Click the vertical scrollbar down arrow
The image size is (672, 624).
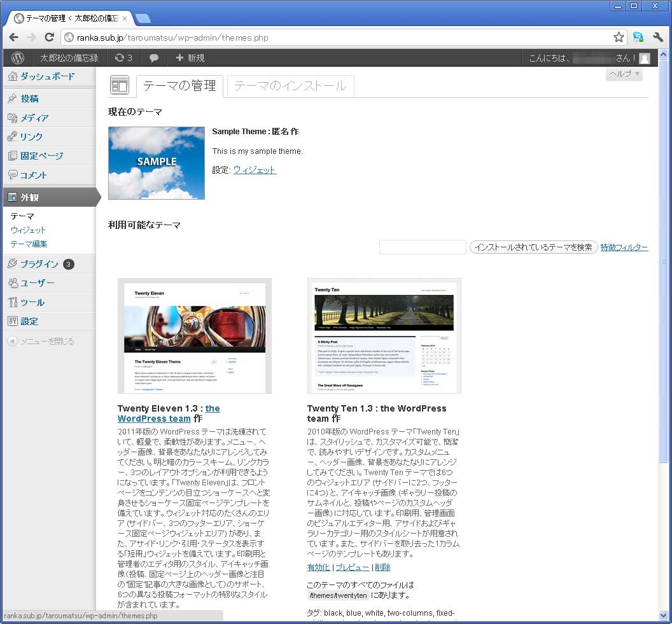point(663,616)
